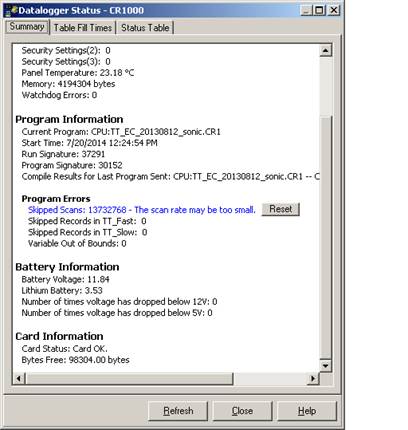This screenshot has width=408, height=430.
Task: Click the Datalogger Status title bar icon
Action: tap(11, 10)
